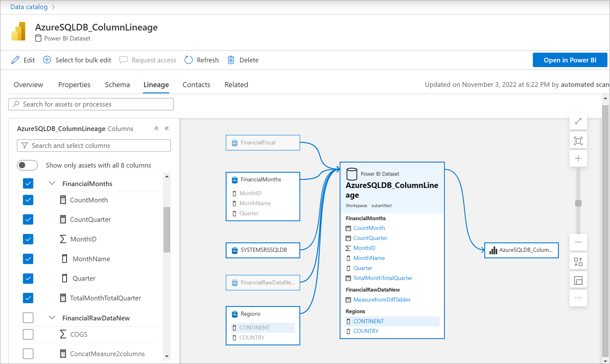Viewport: 610px width, 364px height.
Task: Follow the Data catalog breadcrumb link
Action: [29, 7]
